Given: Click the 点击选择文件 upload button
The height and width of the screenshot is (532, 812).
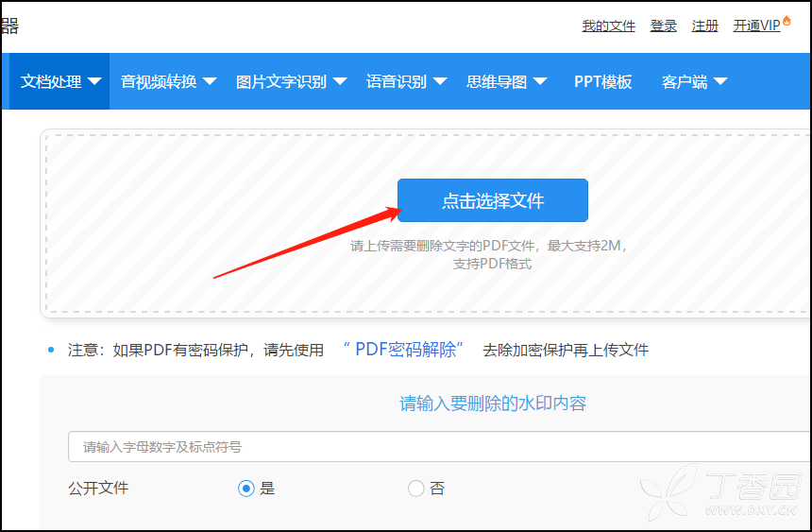Looking at the screenshot, I should 492,200.
